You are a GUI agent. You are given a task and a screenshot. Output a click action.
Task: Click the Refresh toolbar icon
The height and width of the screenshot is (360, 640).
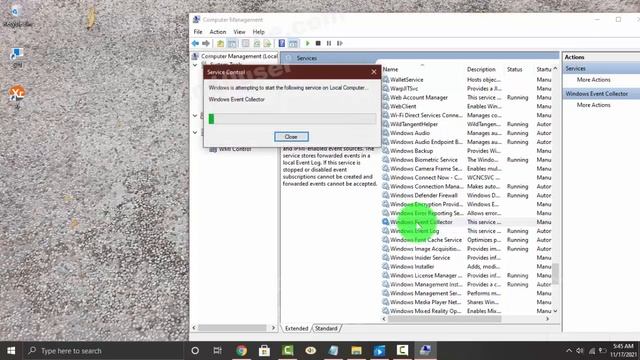(257, 43)
